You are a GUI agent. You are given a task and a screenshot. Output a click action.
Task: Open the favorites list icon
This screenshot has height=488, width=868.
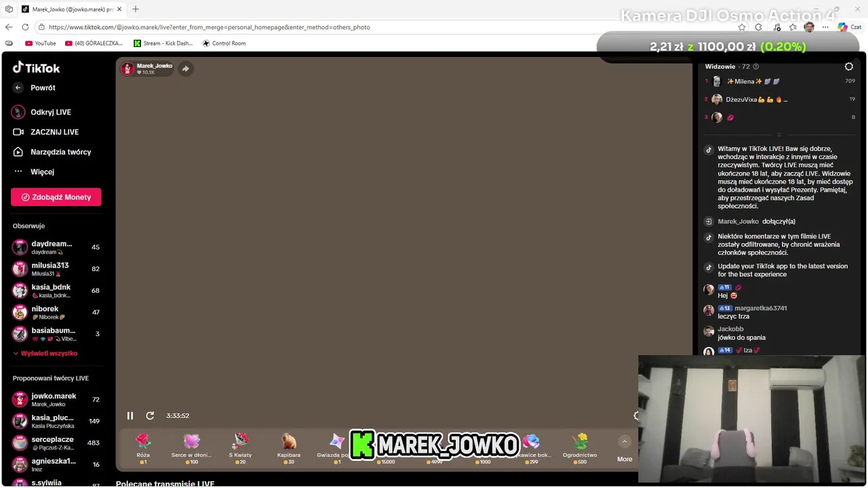[x=793, y=27]
